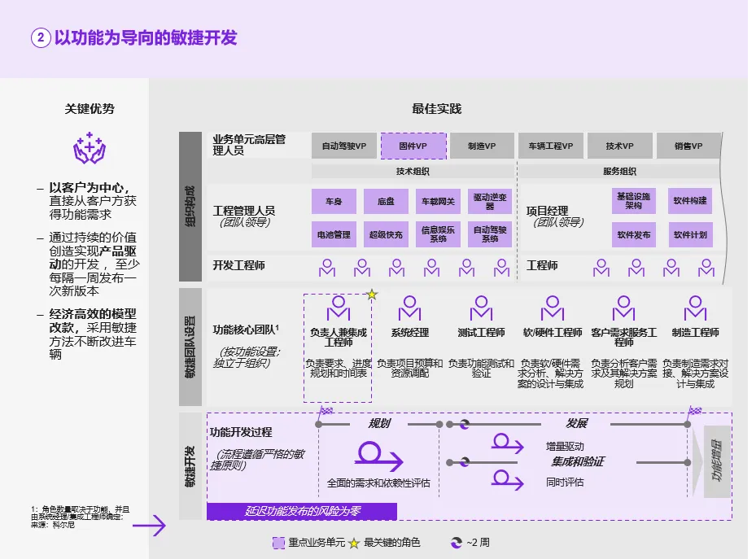The height and width of the screenshot is (559, 756).
Task: Click the sparkling hands icon under 关键优势
Action: pyautogui.click(x=90, y=149)
